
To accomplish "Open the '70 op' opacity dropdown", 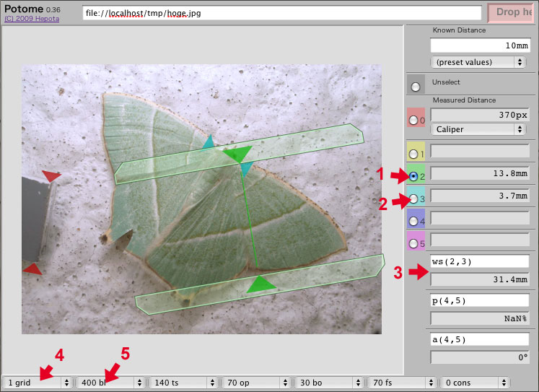I will [256, 383].
